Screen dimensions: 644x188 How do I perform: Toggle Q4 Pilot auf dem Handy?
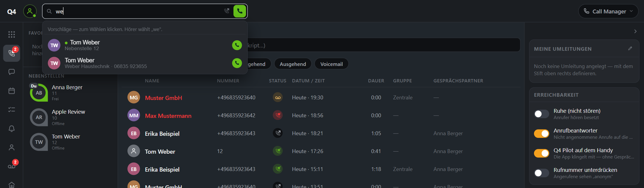[x=541, y=153]
